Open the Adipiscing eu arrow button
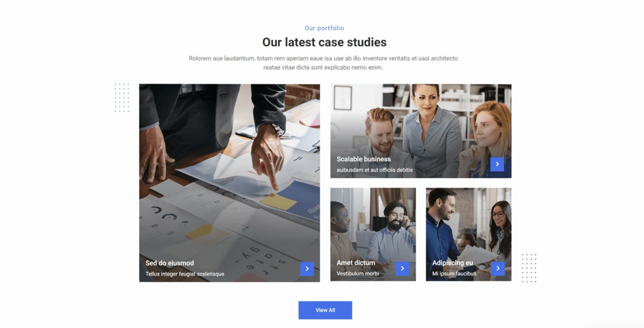Viewport: 644px width, 328px height. pyautogui.click(x=498, y=269)
